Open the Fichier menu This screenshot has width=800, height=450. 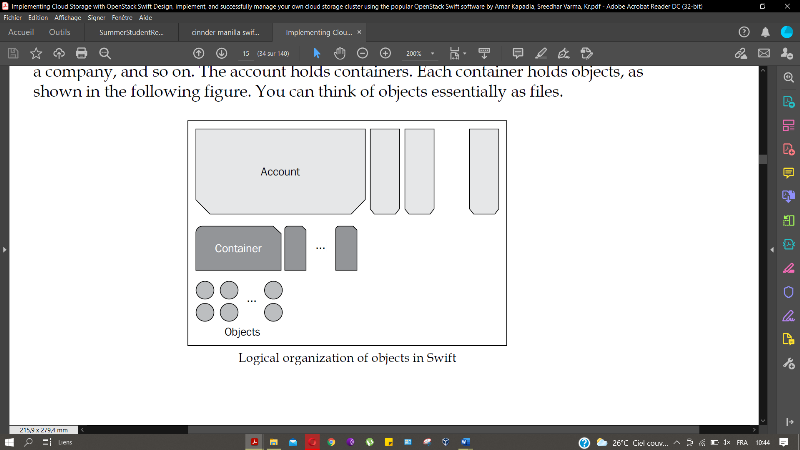(x=13, y=18)
